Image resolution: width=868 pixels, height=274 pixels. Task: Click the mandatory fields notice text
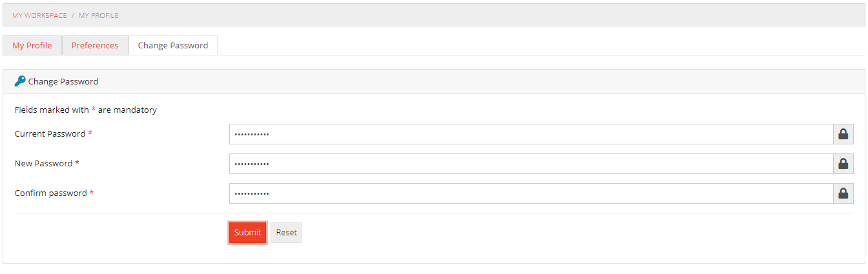86,110
